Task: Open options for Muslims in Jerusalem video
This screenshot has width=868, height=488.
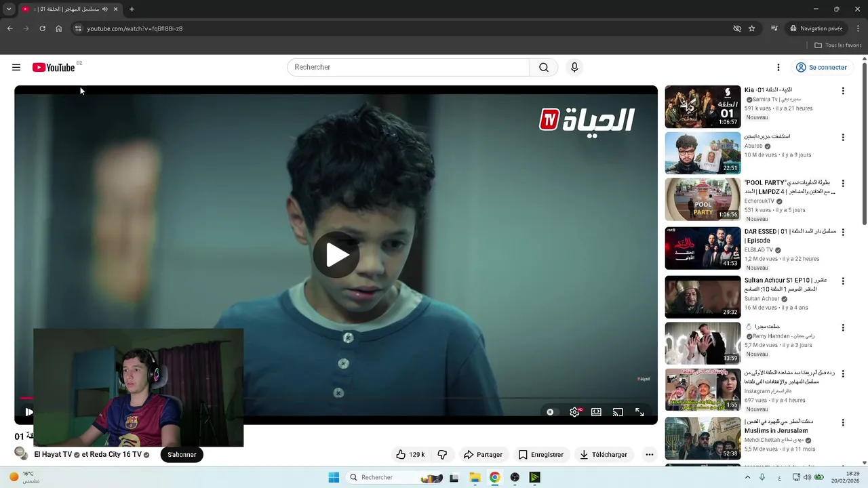Action: (843, 422)
